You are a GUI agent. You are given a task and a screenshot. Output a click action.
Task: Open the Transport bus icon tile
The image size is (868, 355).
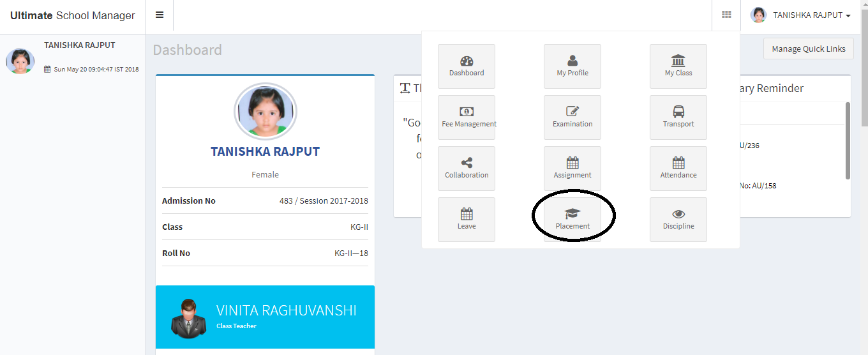pyautogui.click(x=678, y=117)
